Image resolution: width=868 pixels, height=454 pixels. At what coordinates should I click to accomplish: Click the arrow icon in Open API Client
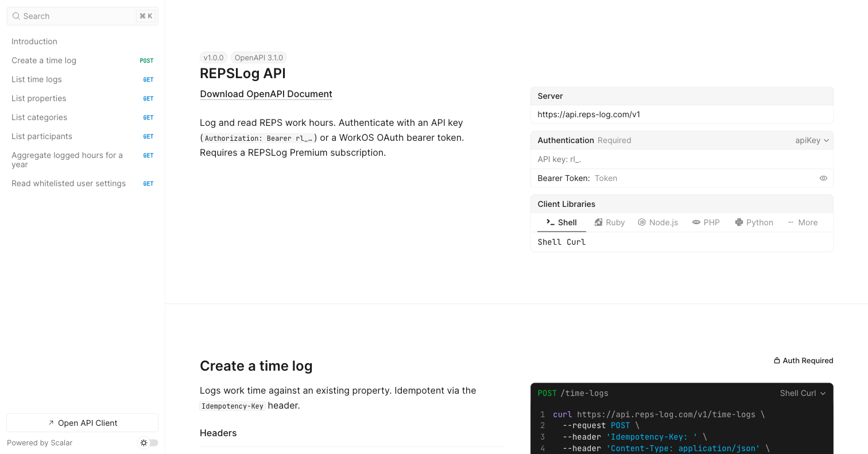51,423
